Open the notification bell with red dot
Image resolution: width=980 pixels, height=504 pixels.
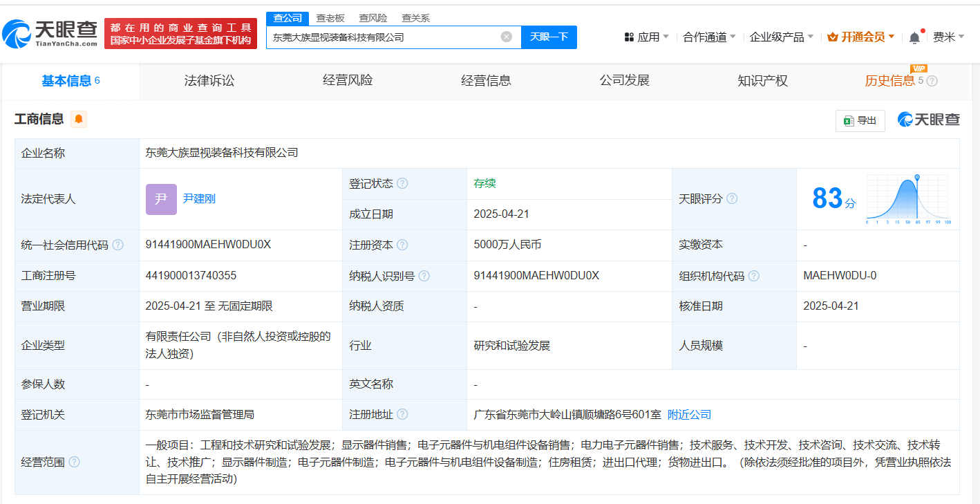coord(914,36)
